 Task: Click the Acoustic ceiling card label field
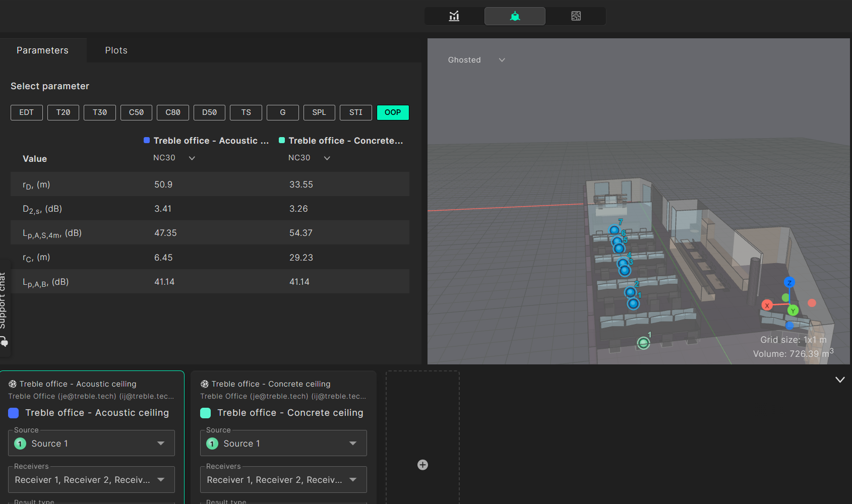click(97, 413)
